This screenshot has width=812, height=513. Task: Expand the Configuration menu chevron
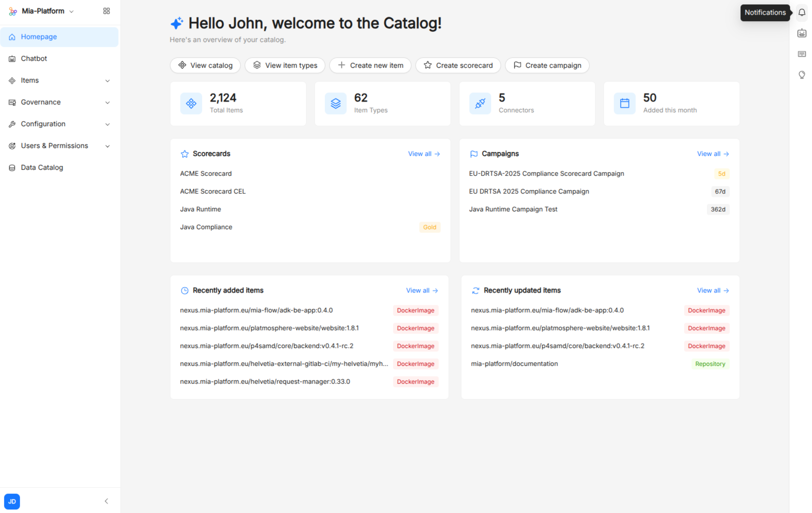(108, 124)
